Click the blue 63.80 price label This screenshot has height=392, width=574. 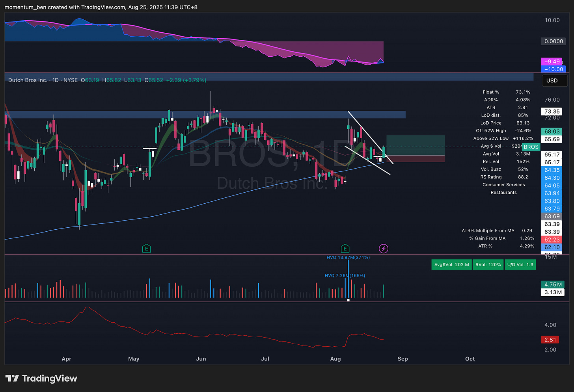click(552, 201)
